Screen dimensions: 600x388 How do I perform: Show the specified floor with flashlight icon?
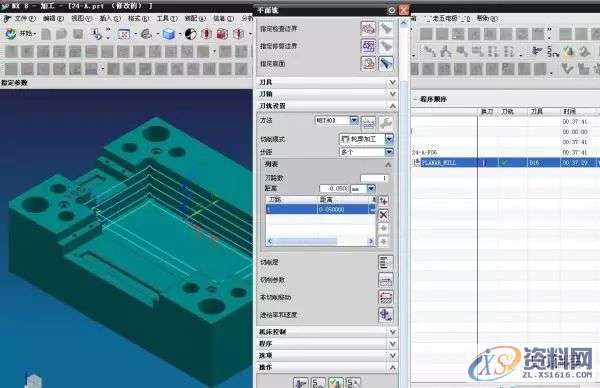tap(386, 64)
